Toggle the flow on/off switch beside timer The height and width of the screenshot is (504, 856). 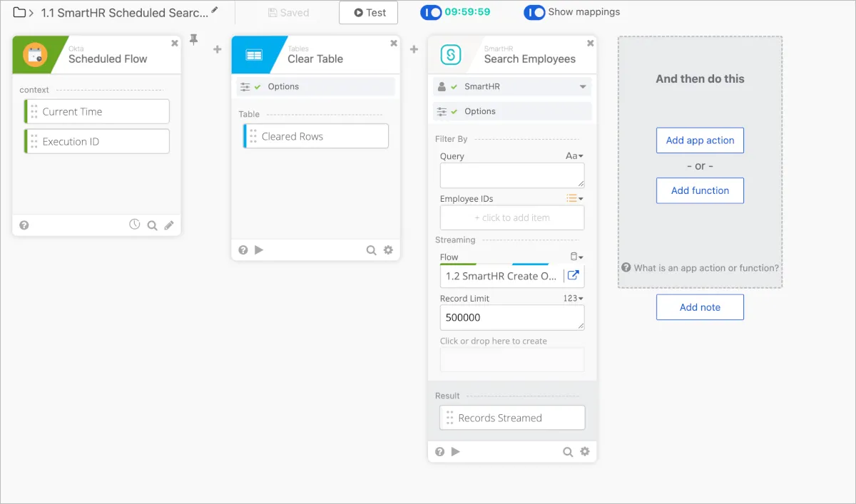[x=431, y=12]
